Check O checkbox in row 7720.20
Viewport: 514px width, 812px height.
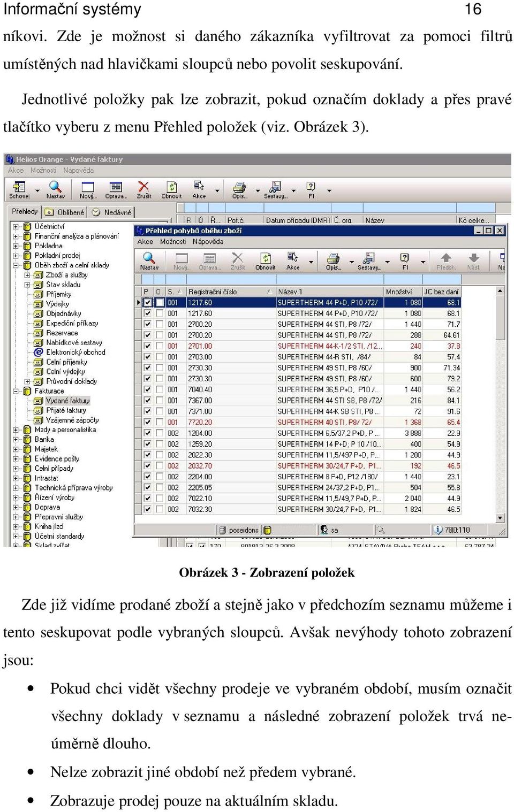click(160, 422)
